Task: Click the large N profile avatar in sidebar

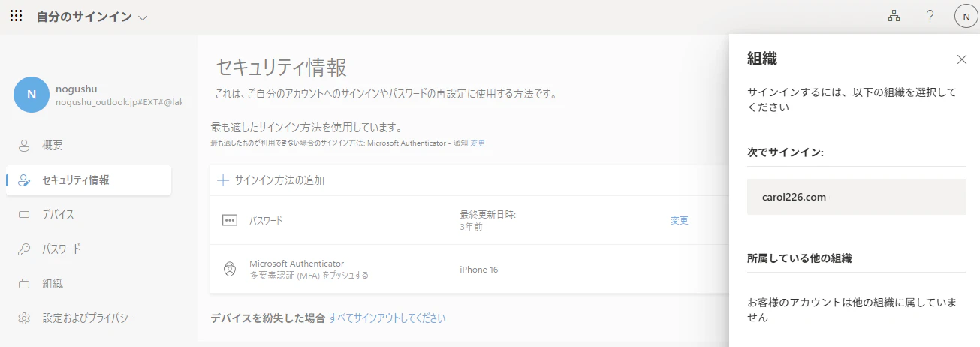Action: pyautogui.click(x=31, y=95)
